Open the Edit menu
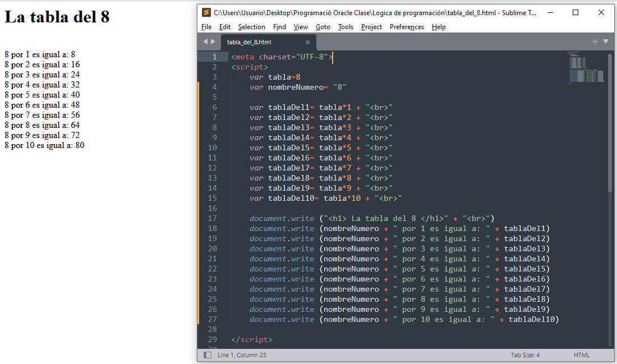 pos(225,27)
